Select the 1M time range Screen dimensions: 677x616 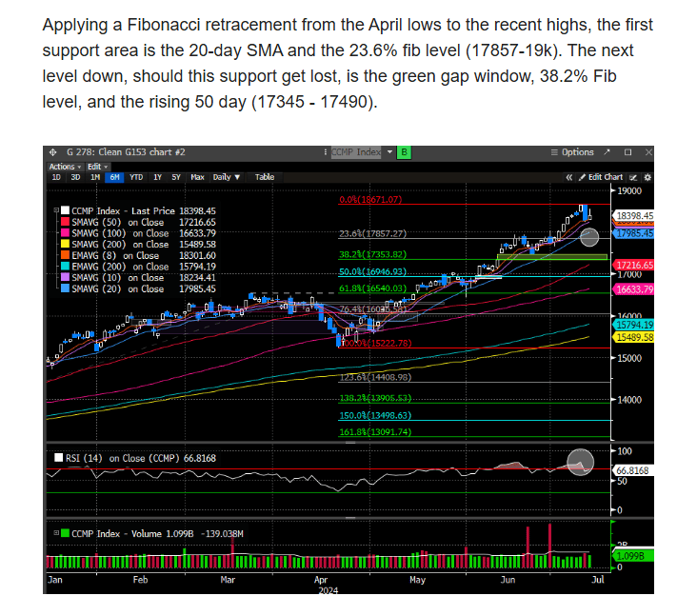pos(95,177)
